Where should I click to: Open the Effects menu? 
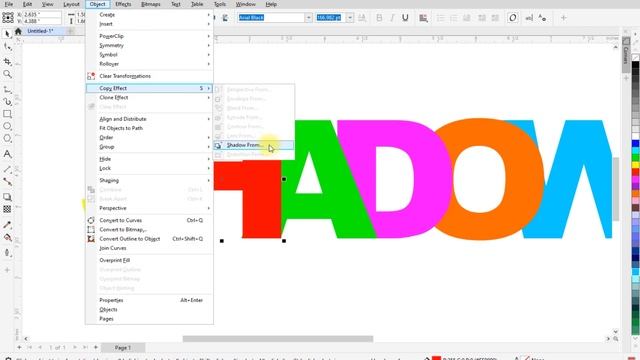click(123, 4)
